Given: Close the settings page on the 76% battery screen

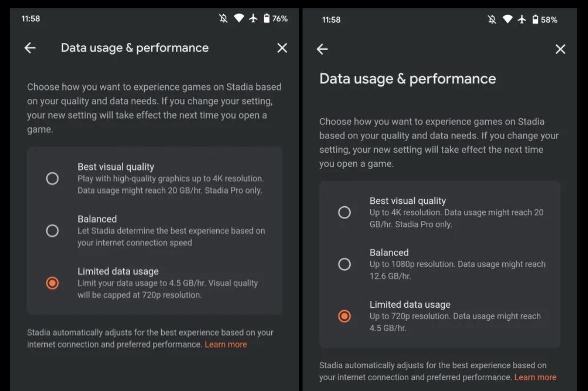Looking at the screenshot, I should [282, 48].
